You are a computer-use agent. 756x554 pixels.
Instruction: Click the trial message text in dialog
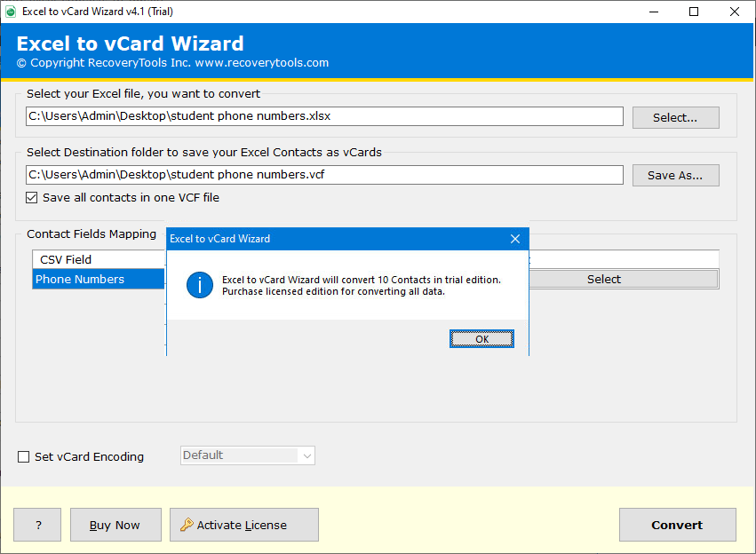[362, 286]
